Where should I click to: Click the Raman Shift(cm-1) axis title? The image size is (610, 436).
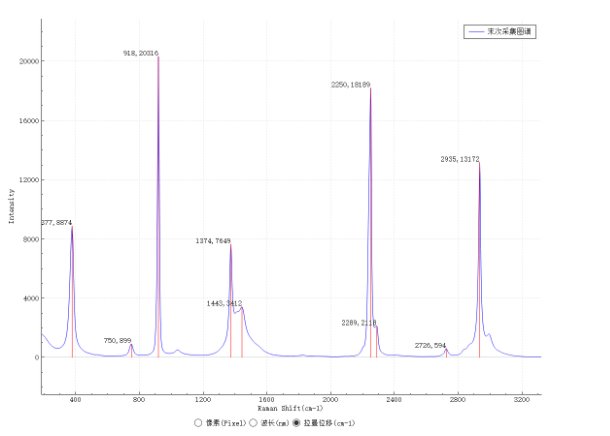tap(290, 408)
